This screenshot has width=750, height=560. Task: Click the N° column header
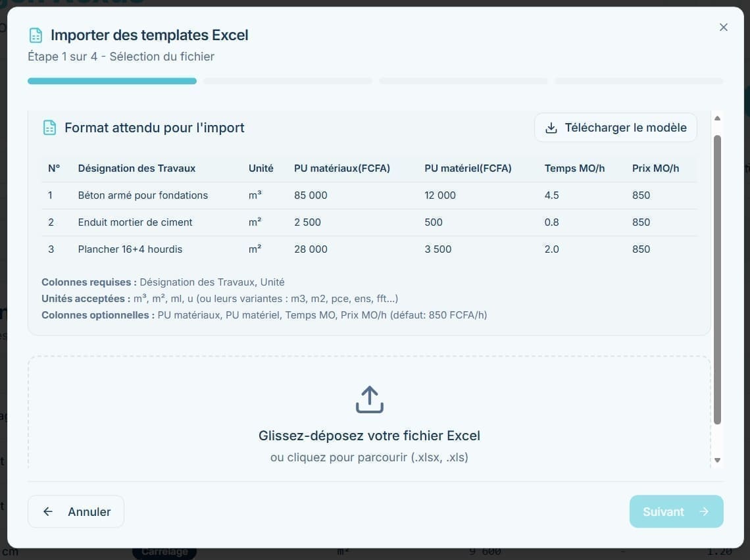(x=54, y=168)
